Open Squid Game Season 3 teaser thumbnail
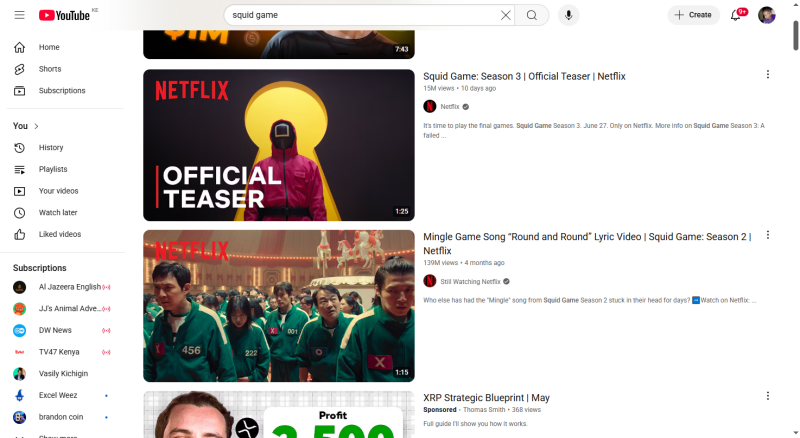 point(279,145)
